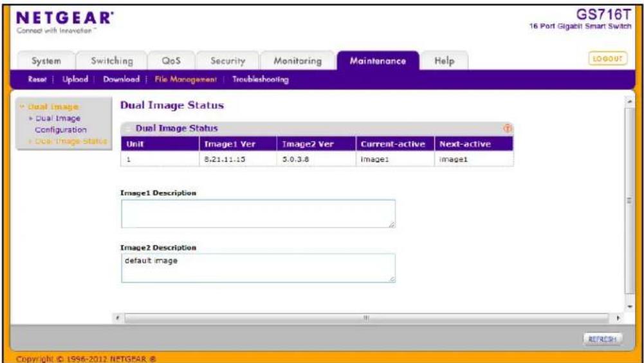644x363 pixels.
Task: Open Dual Image Configuration in the sidebar
Action: (60, 124)
